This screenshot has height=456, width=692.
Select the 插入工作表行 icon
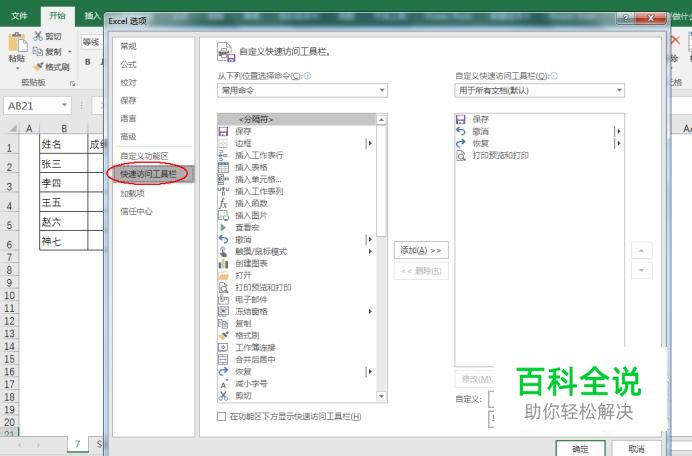click(x=223, y=155)
